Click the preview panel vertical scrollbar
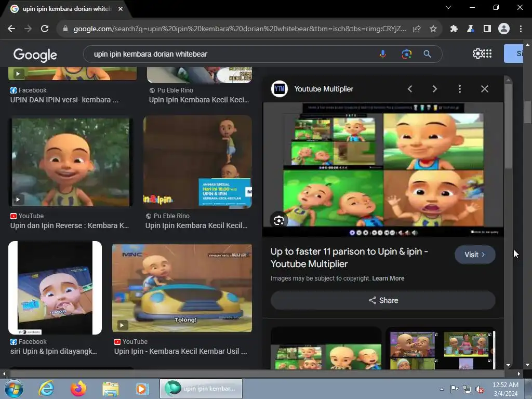This screenshot has width=532, height=399. (x=508, y=126)
